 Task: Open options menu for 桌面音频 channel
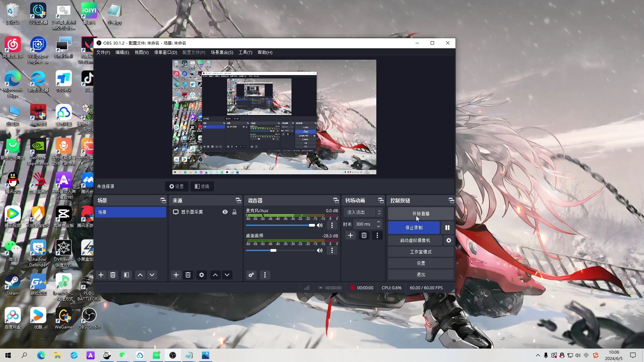[332, 250]
